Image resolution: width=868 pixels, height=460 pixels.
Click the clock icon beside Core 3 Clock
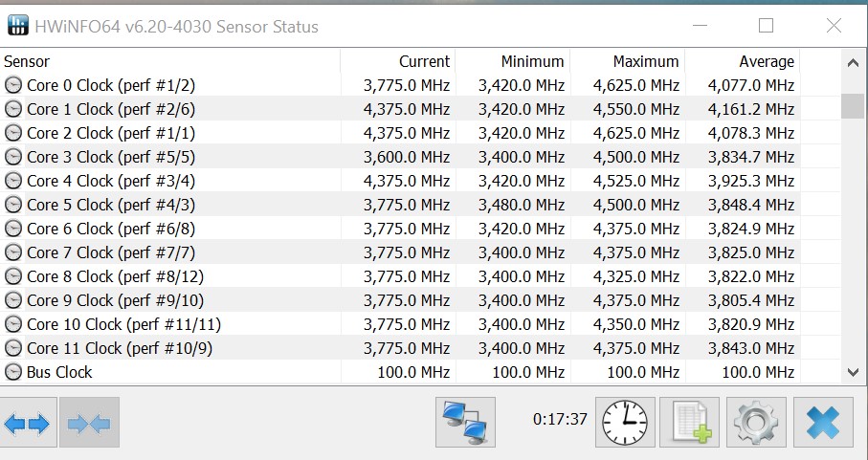click(13, 157)
